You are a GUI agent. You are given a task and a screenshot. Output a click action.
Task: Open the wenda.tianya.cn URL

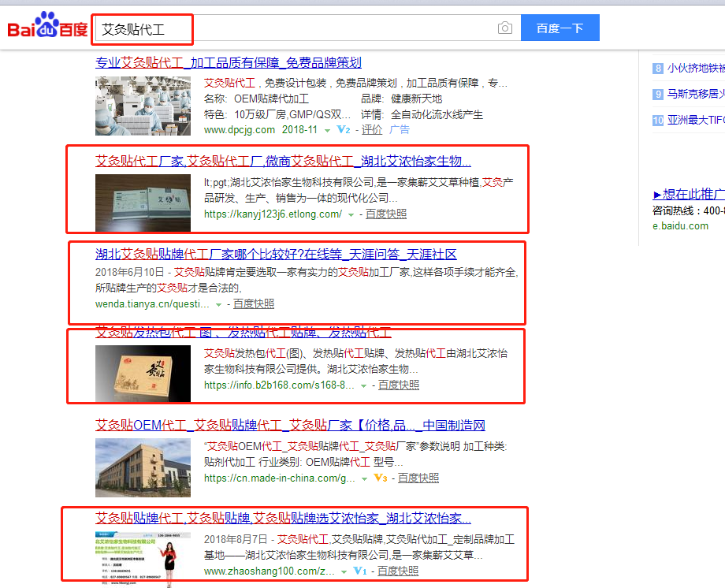152,304
